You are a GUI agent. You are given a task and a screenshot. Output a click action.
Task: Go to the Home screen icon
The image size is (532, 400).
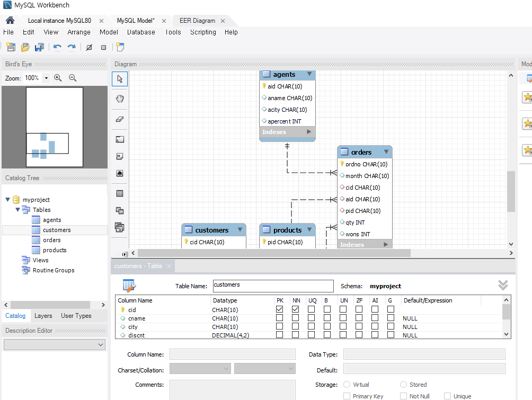coord(10,20)
